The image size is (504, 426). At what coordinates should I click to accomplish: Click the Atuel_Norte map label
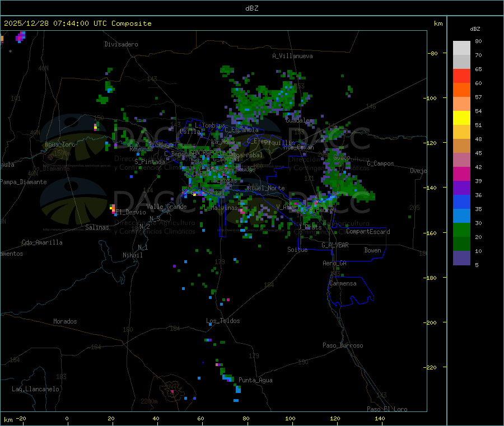pyautogui.click(x=266, y=188)
